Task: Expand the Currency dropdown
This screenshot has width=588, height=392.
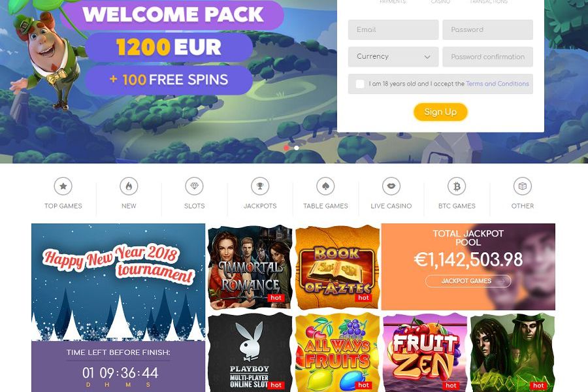Action: click(x=393, y=57)
